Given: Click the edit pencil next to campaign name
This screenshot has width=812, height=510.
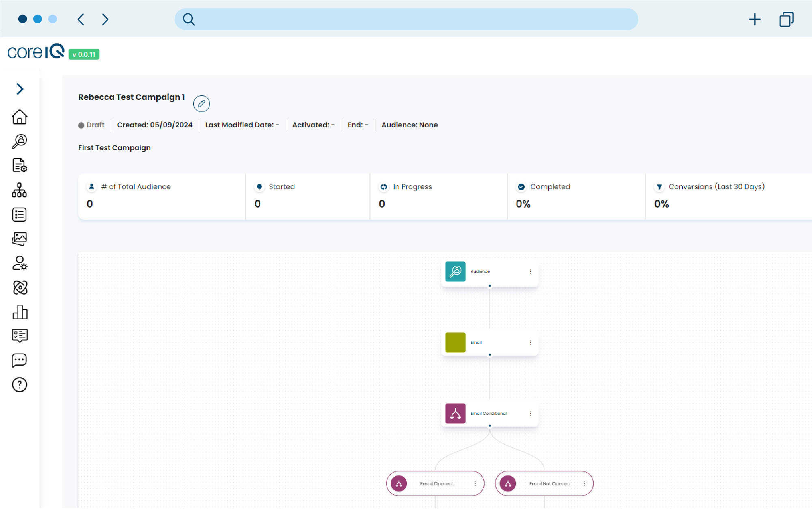Looking at the screenshot, I should tap(201, 104).
